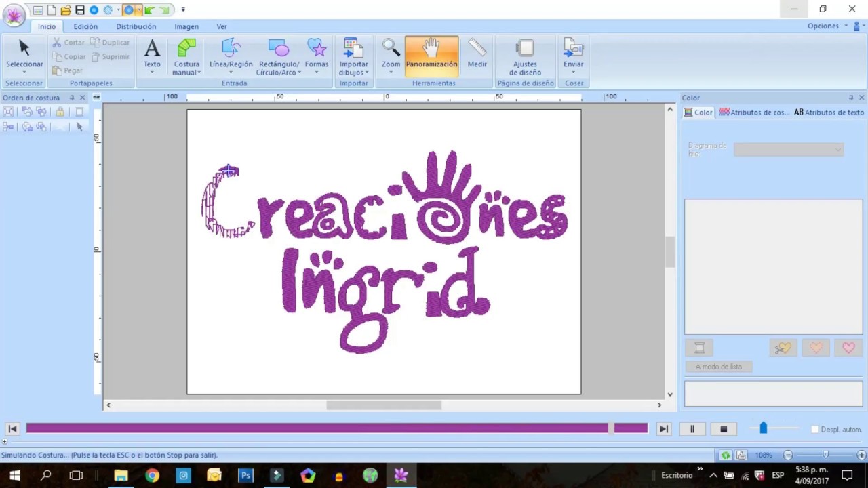
Task: Click the Enviar send to machine icon
Action: pos(574,49)
